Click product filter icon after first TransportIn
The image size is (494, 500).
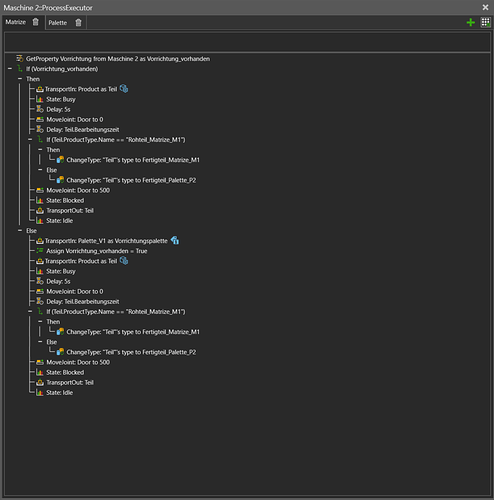tap(124, 89)
